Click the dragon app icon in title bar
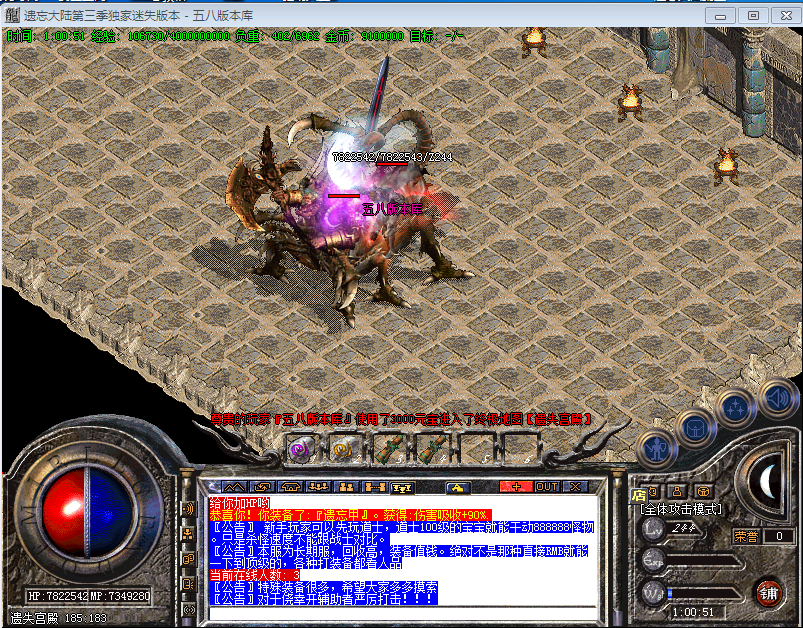The image size is (803, 628). coord(12,15)
